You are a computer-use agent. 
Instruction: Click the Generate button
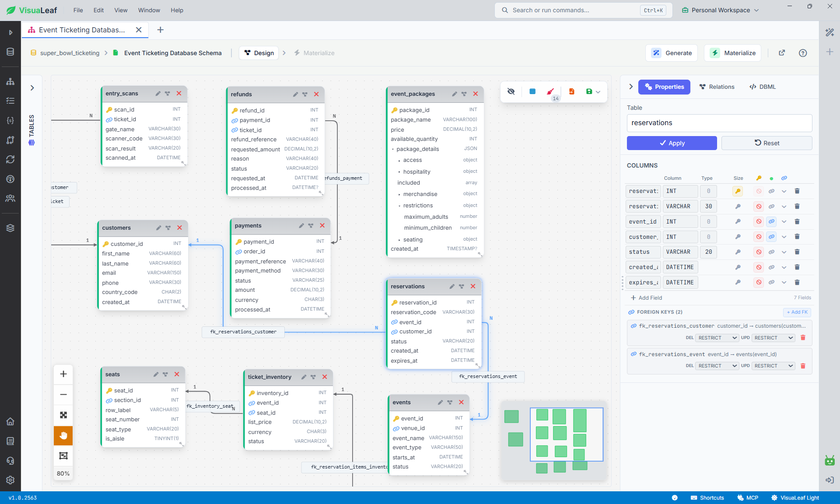[x=672, y=53]
